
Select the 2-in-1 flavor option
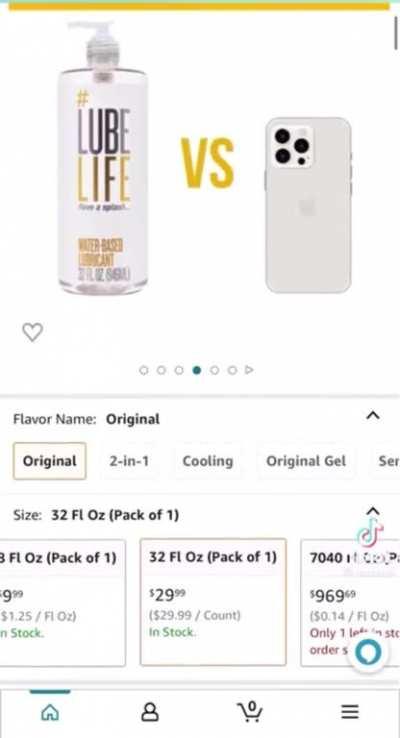click(x=129, y=461)
